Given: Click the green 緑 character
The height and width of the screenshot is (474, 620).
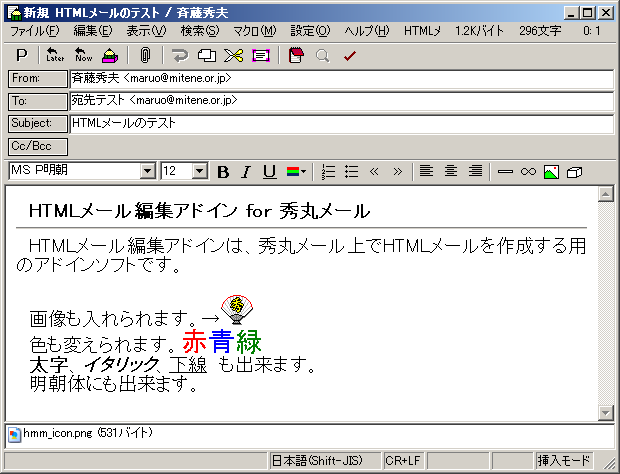Looking at the screenshot, I should [x=249, y=341].
